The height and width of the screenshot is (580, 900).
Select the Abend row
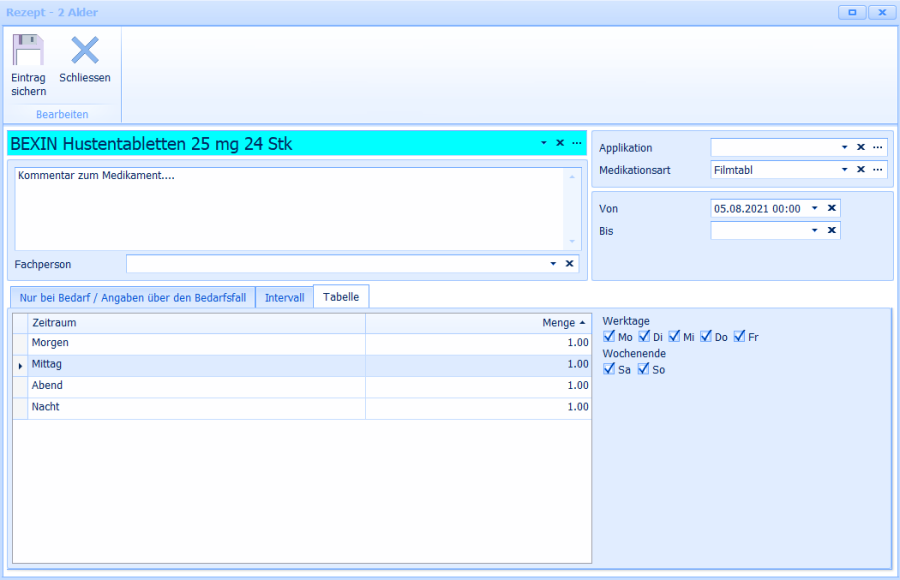(302, 386)
